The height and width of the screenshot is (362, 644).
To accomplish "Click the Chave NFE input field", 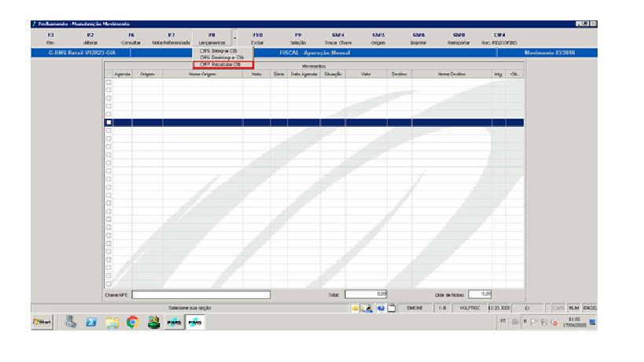I will 201,294.
